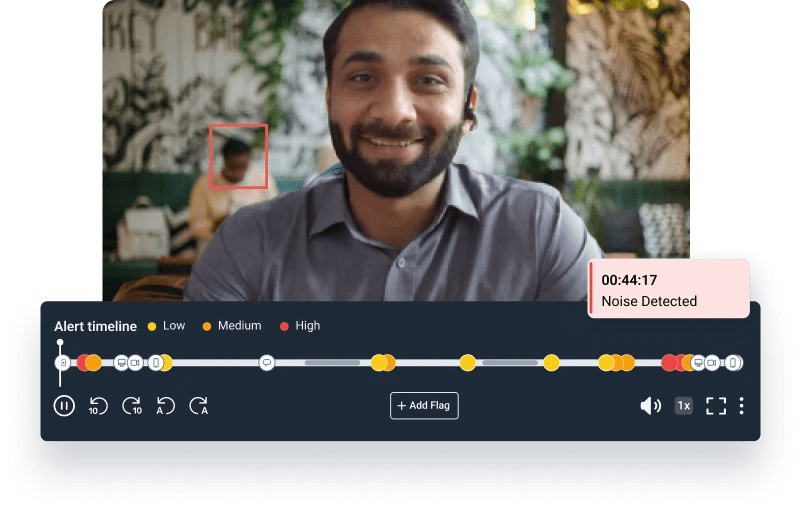This screenshot has width=800, height=508.
Task: Select the final orange alert of the three-marker cluster
Action: pos(629,363)
